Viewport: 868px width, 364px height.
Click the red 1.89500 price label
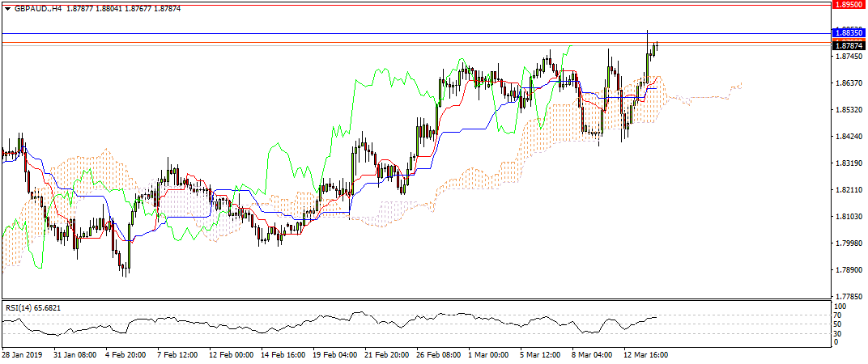coord(849,5)
